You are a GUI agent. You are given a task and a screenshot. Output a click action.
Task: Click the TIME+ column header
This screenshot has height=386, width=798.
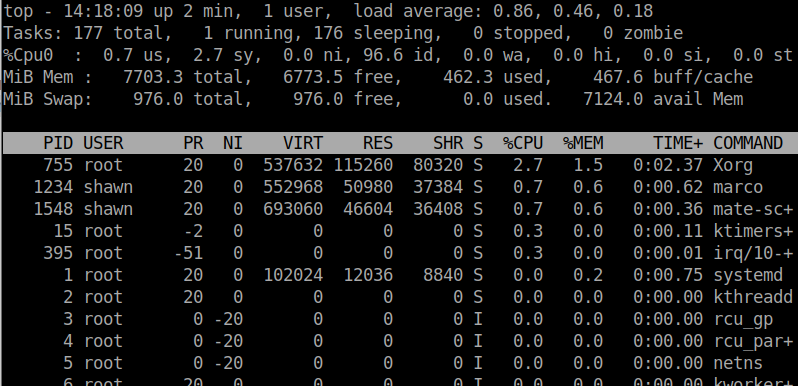(x=678, y=143)
